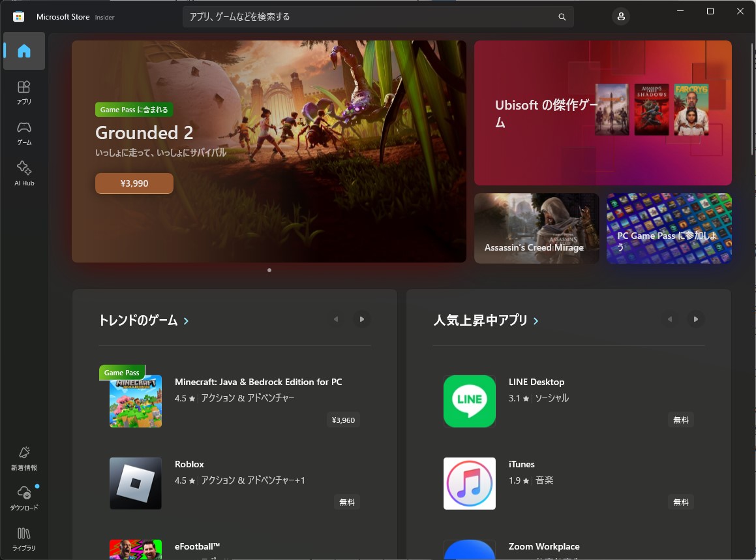Expand the トレンドのゲーム list via its chevron
This screenshot has width=756, height=560.
pos(187,320)
